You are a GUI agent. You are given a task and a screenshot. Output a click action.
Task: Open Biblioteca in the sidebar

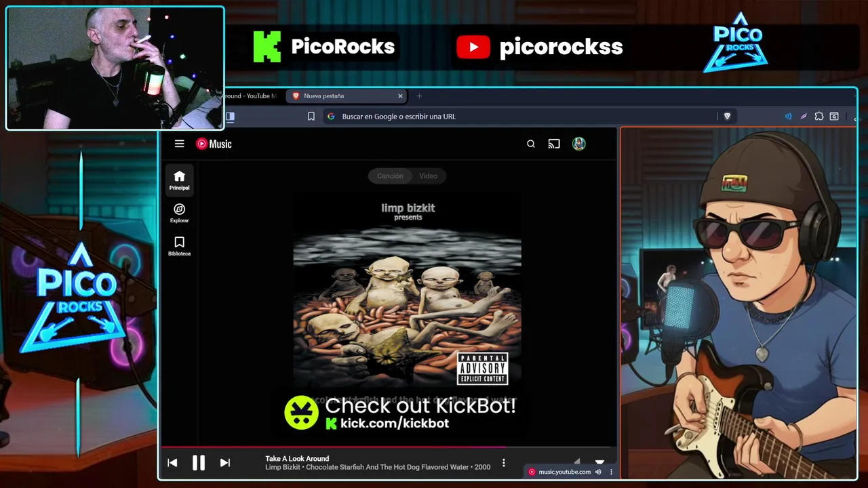click(x=179, y=247)
